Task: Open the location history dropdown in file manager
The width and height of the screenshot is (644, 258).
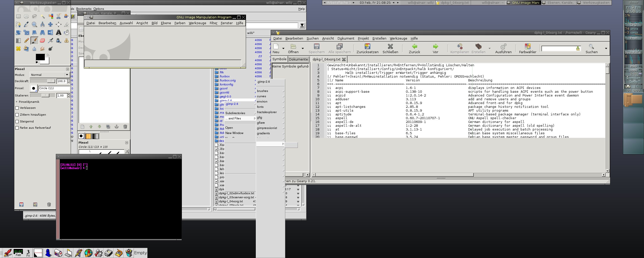Action: coord(302,25)
